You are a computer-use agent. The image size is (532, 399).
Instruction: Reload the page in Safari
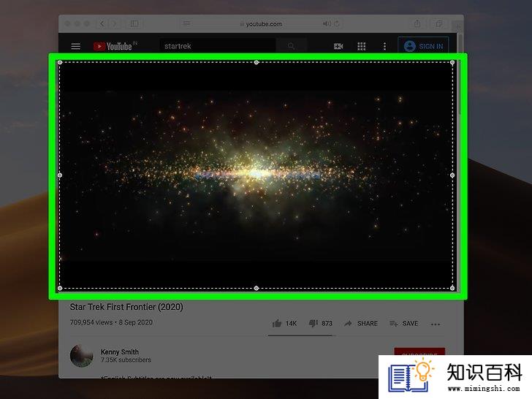[x=337, y=23]
